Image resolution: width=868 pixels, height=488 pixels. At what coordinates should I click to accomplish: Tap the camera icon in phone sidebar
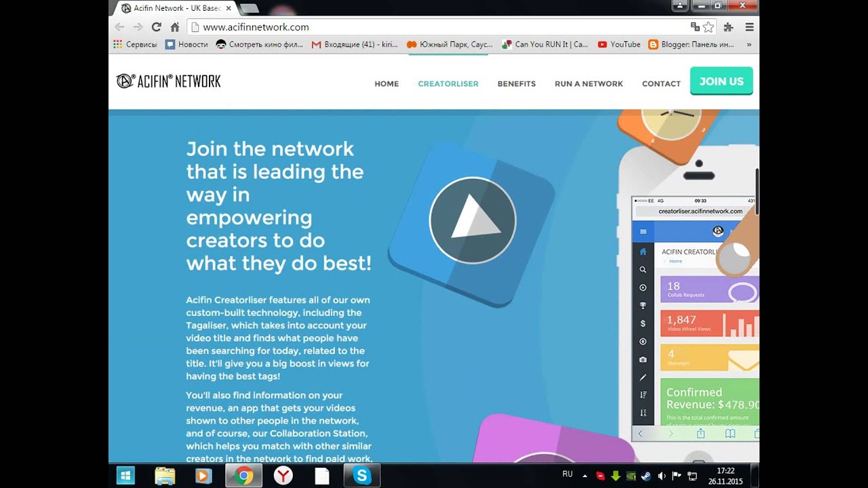(644, 359)
